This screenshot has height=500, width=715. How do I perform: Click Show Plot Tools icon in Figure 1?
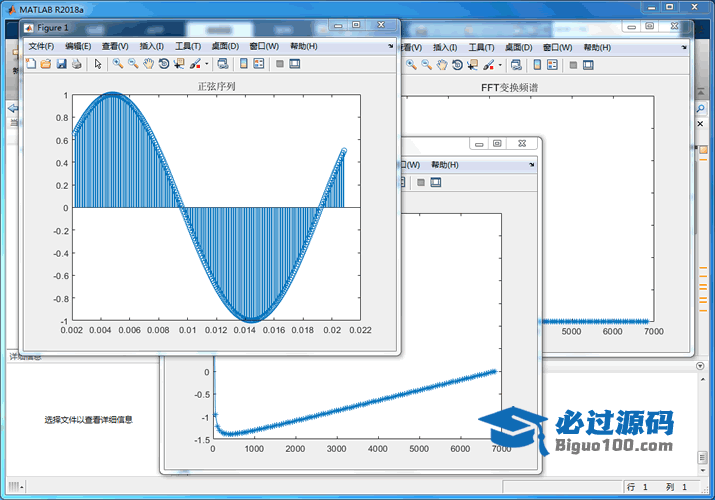[295, 64]
